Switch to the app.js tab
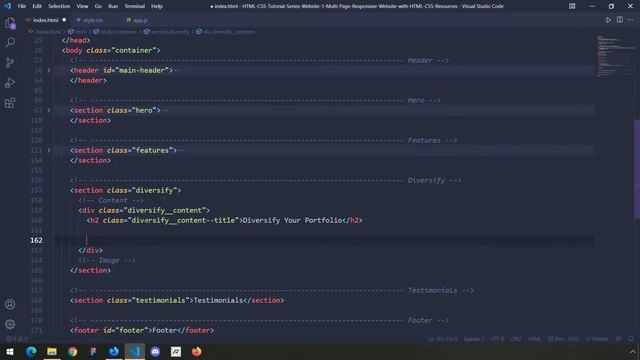640x360 pixels. (x=140, y=20)
